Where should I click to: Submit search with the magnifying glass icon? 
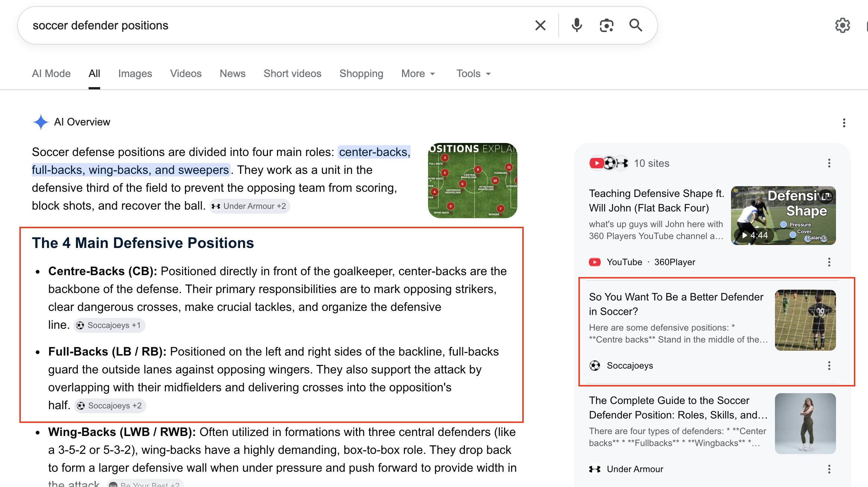click(x=636, y=25)
